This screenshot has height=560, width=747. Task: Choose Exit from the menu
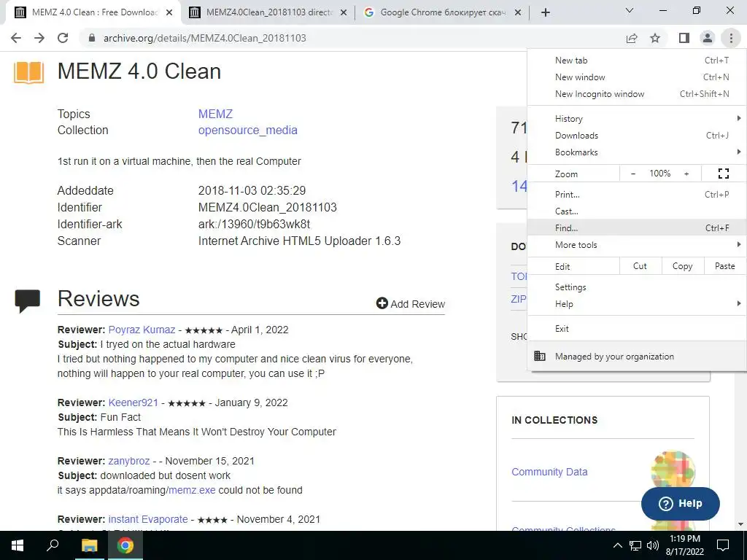pos(637,329)
